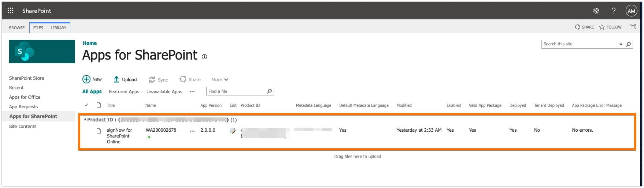644x188 pixels.
Task: Sort by Default Metadata Language header
Action: click(x=364, y=105)
